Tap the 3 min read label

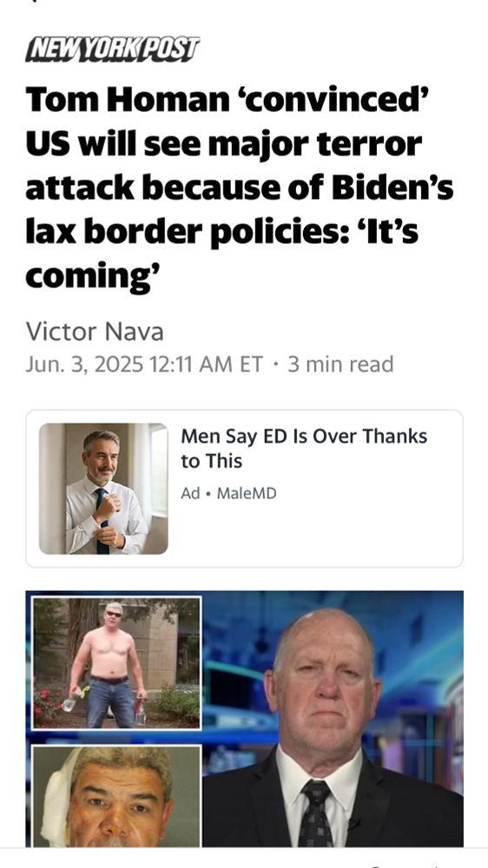(340, 365)
